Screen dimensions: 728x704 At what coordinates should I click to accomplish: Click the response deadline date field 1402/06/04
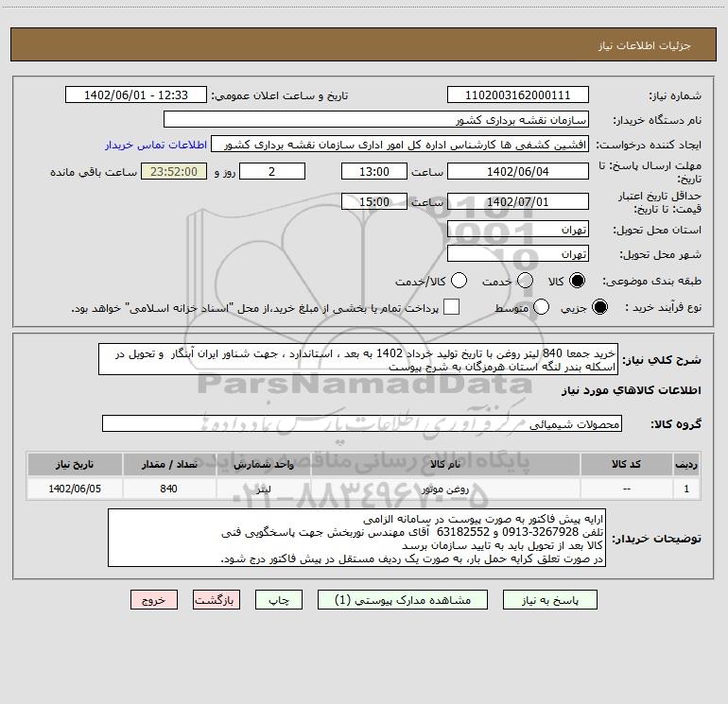[x=518, y=172]
